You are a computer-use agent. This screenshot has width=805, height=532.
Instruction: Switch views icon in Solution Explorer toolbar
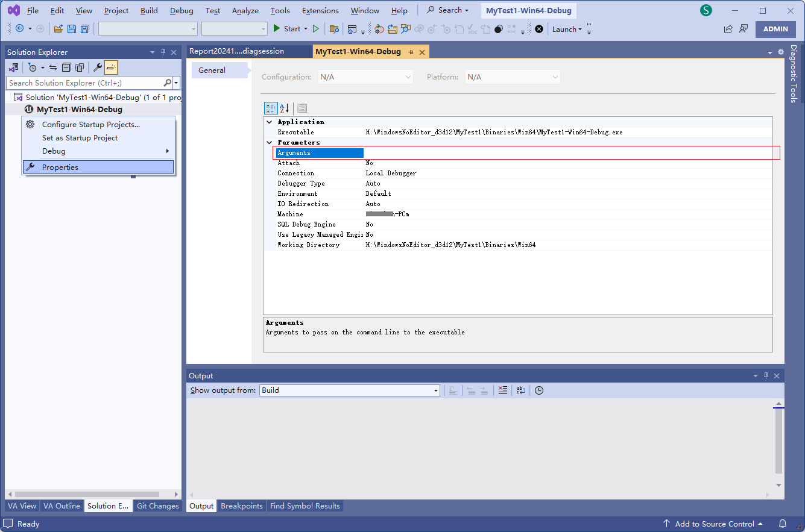[13, 67]
